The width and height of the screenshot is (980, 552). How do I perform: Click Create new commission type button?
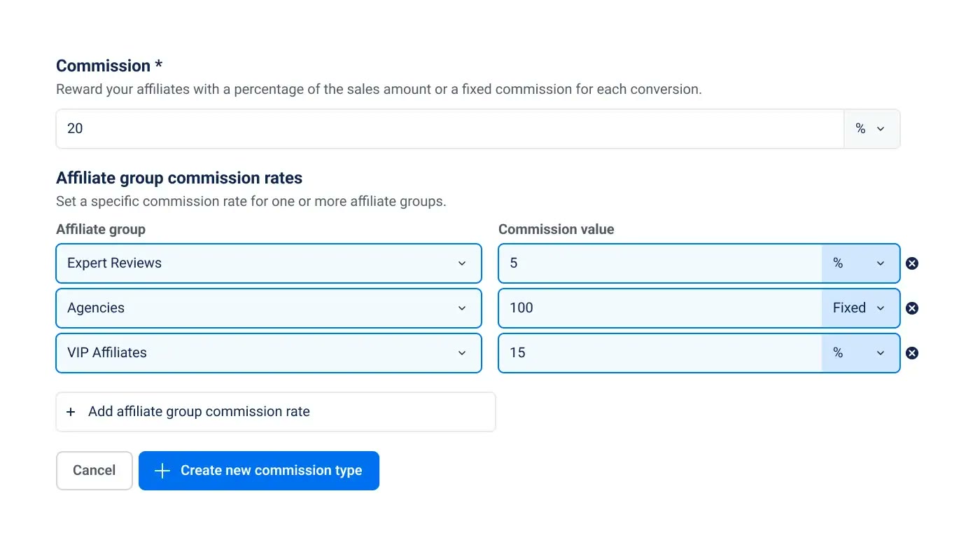click(259, 471)
